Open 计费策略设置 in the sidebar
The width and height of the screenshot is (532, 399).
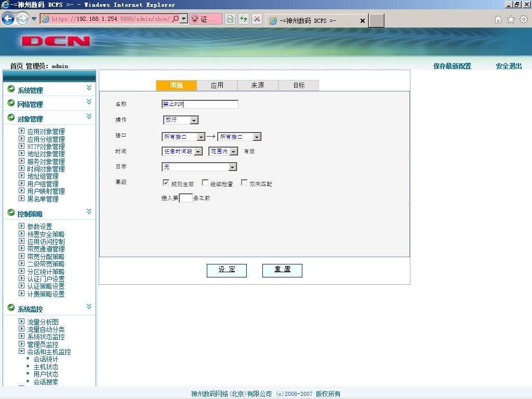[x=46, y=294]
